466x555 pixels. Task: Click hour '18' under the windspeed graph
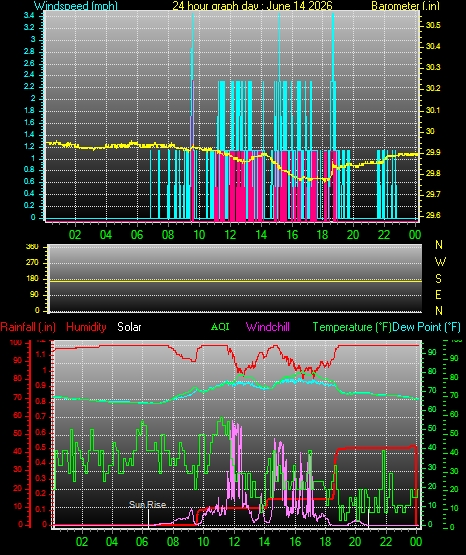pyautogui.click(x=323, y=234)
